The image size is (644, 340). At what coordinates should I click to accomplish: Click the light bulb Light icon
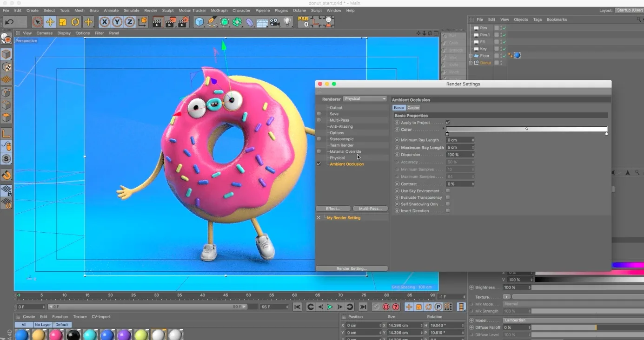coord(287,22)
